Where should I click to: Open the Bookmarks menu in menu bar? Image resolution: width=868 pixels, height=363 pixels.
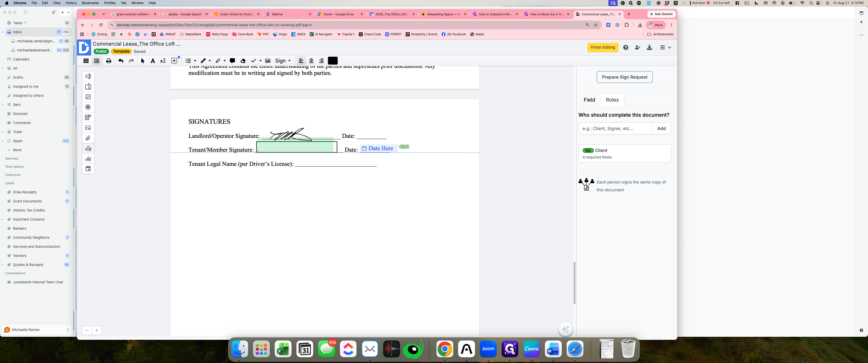[x=90, y=3]
